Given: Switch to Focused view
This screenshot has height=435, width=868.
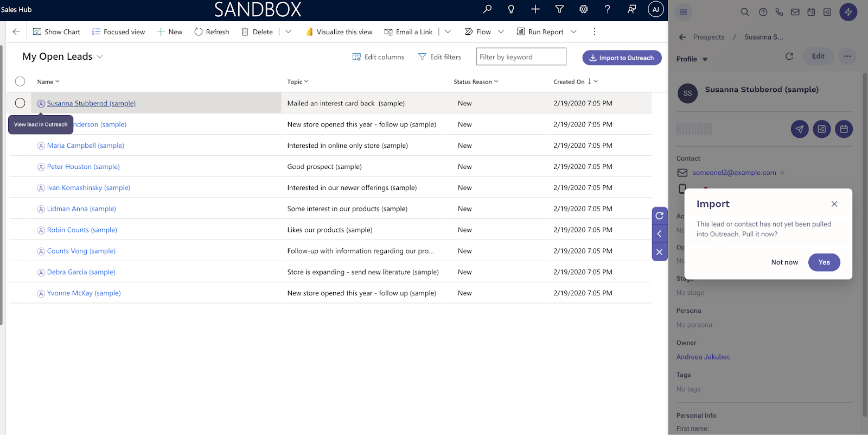Looking at the screenshot, I should click(x=119, y=31).
